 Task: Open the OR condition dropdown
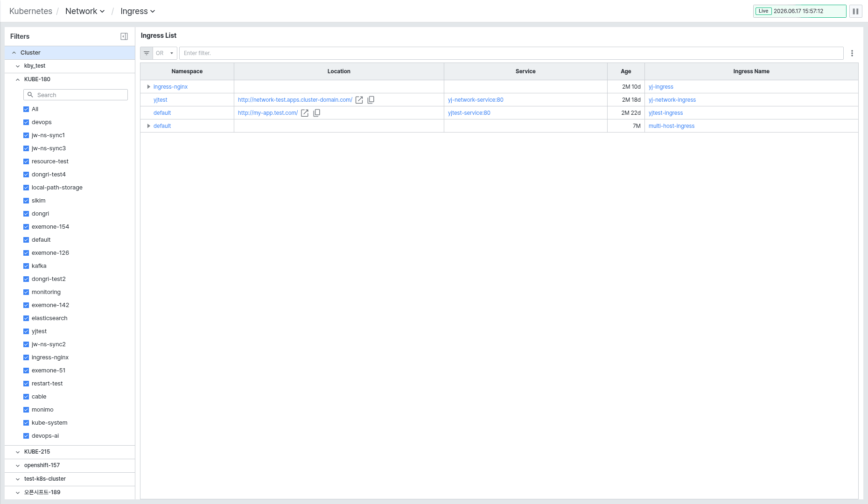coord(165,53)
